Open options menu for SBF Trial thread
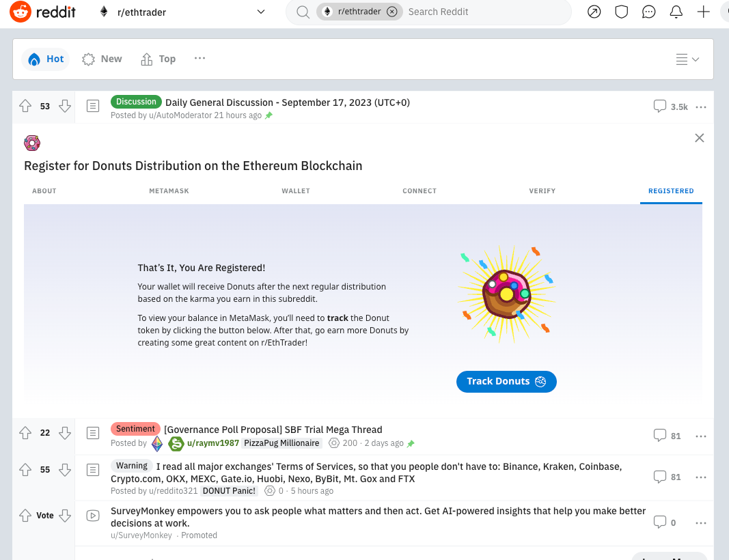Viewport: 729px width, 560px height. coord(700,436)
